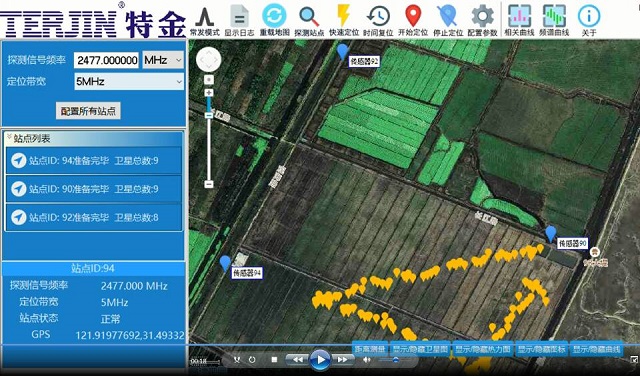Collapse the 站点列表 expander
The height and width of the screenshot is (376, 640).
click(x=9, y=138)
